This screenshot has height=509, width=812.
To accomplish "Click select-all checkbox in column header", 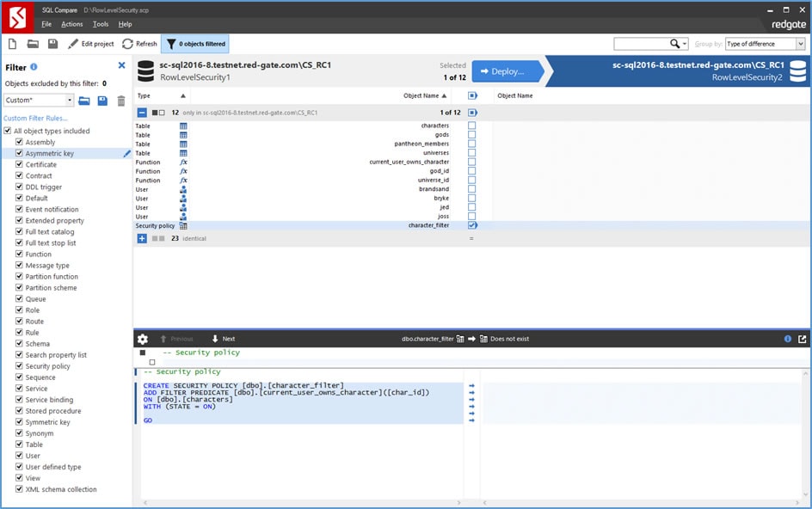I will click(x=471, y=95).
